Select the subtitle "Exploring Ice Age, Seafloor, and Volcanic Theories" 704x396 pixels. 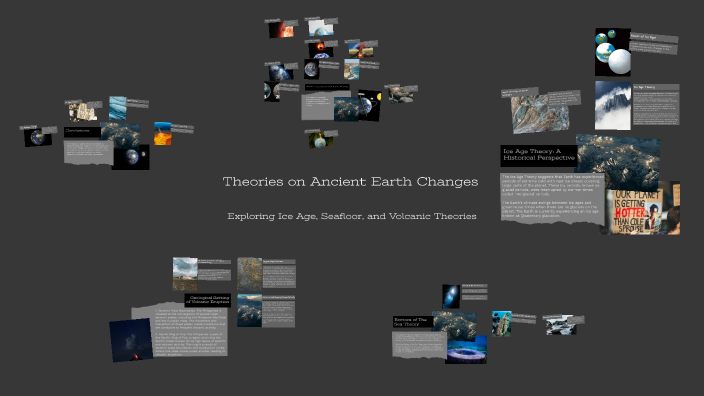(352, 216)
